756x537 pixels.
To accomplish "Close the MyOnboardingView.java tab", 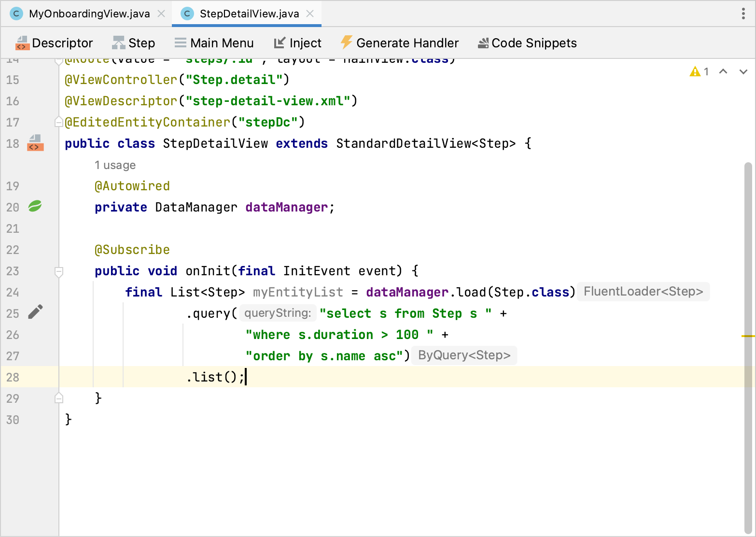I will (x=162, y=14).
